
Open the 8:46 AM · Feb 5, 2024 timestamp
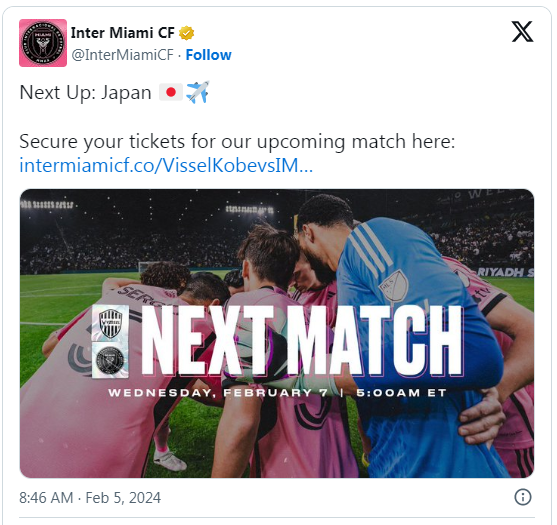point(90,498)
